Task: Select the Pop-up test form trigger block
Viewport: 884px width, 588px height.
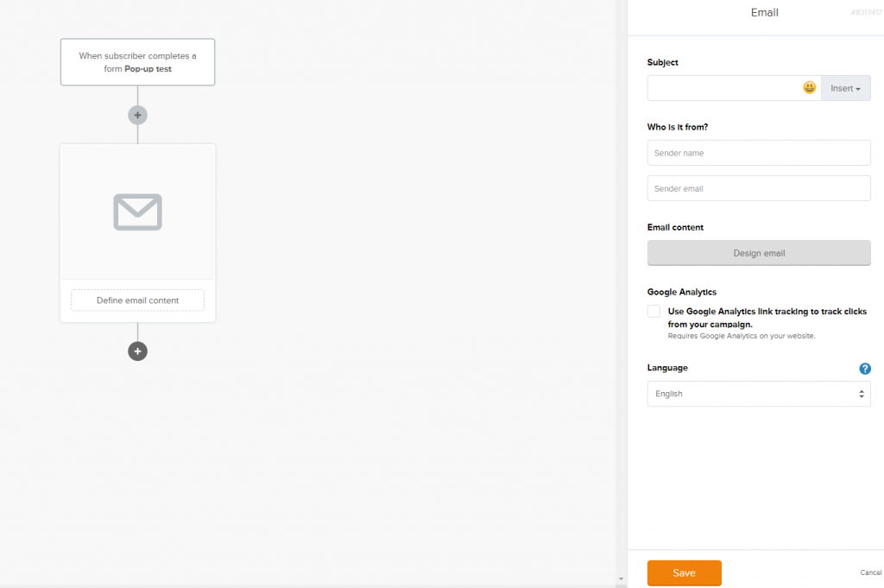Action: tap(137, 62)
